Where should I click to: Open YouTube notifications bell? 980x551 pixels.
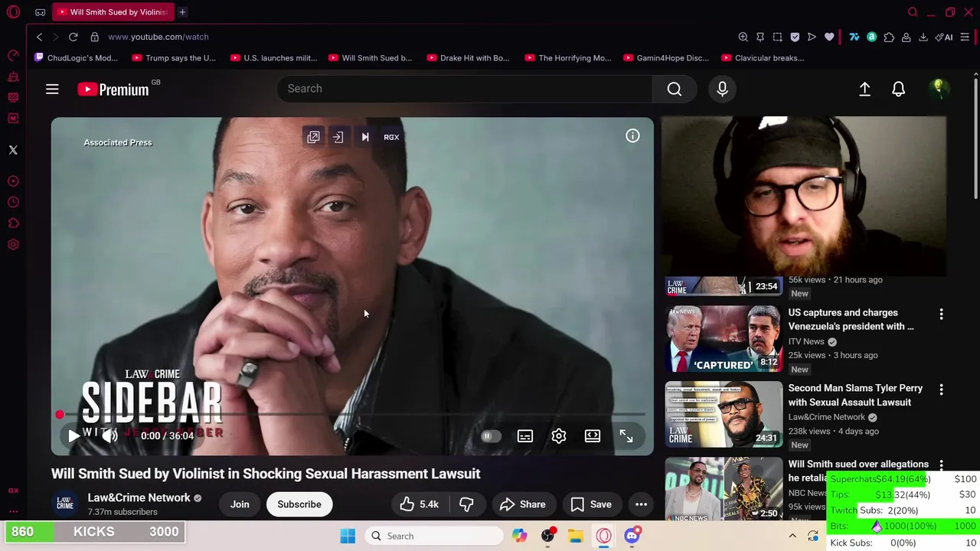(899, 90)
